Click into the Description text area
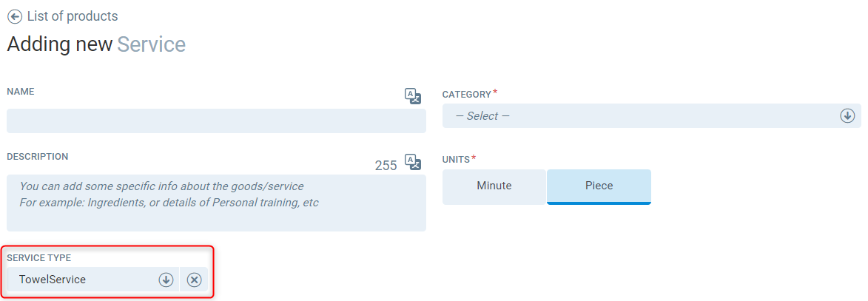The width and height of the screenshot is (868, 301). (216, 203)
